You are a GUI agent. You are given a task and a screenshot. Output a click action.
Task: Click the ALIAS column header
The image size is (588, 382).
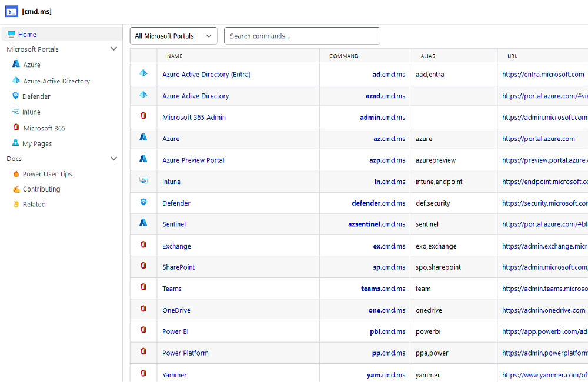(x=428, y=56)
